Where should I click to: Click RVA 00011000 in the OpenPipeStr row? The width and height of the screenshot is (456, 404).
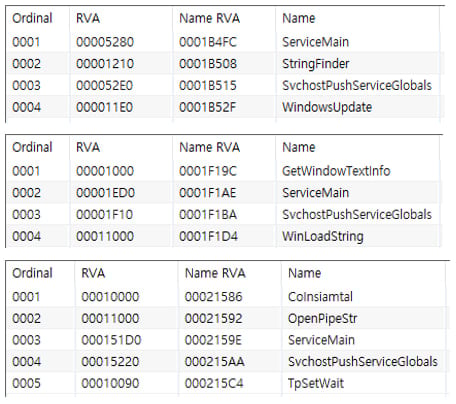tap(110, 318)
